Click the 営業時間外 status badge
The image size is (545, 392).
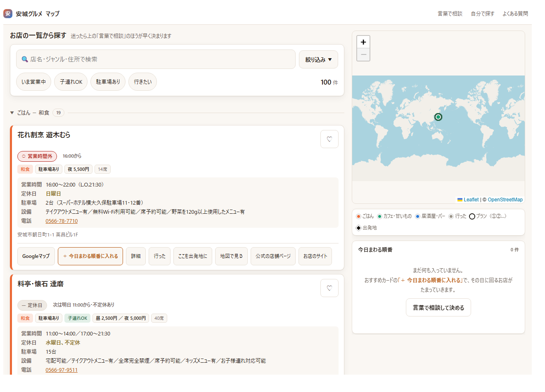click(37, 156)
